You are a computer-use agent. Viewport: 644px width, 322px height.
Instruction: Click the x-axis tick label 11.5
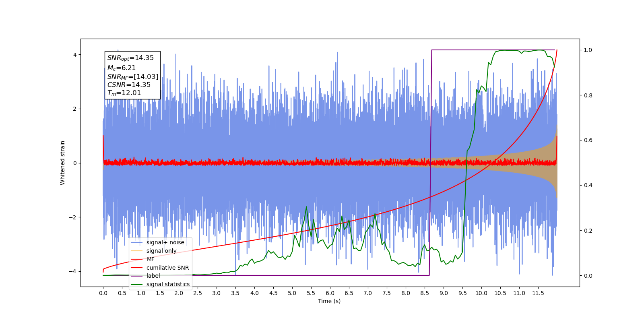pos(538,293)
